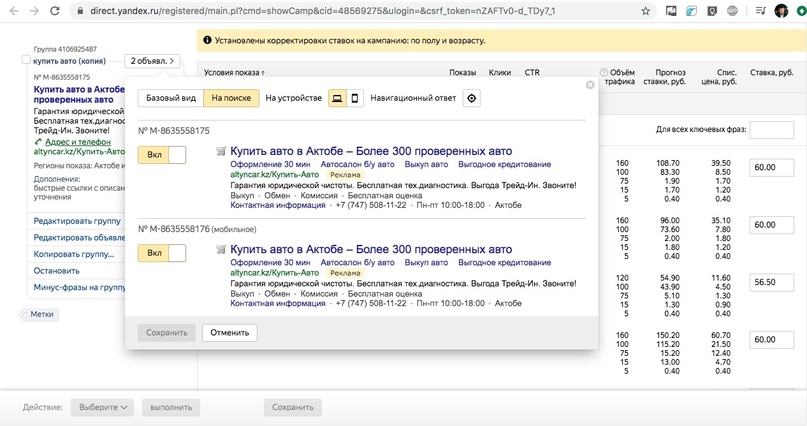This screenshot has height=426, width=807.
Task: Click the navigation answer target icon
Action: (x=471, y=98)
